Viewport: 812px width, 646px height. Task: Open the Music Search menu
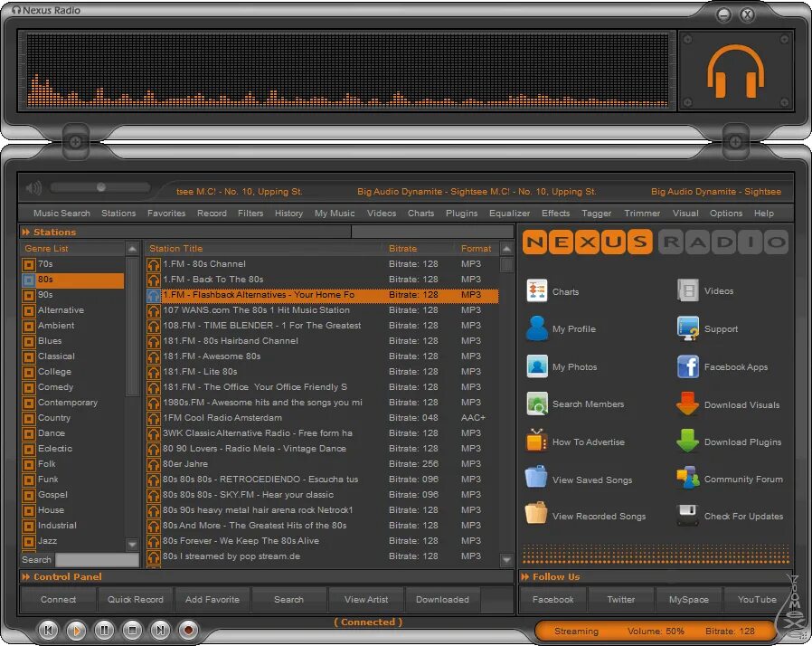click(61, 213)
